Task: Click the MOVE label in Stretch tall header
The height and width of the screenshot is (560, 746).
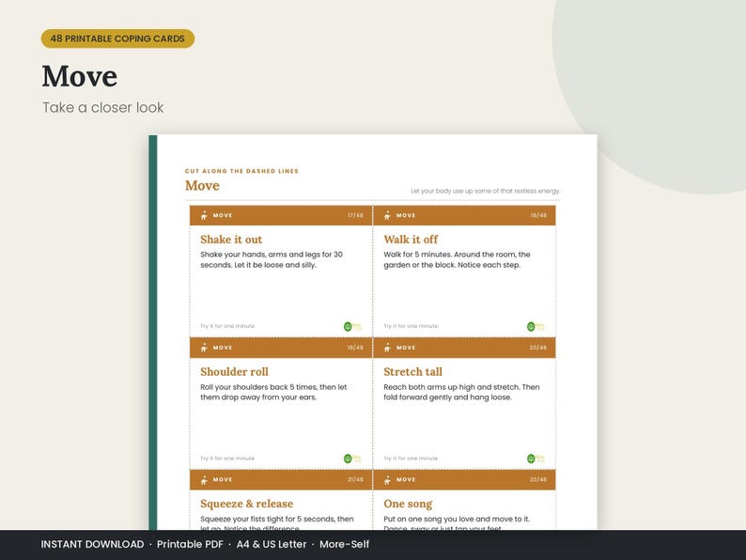Action: click(406, 348)
